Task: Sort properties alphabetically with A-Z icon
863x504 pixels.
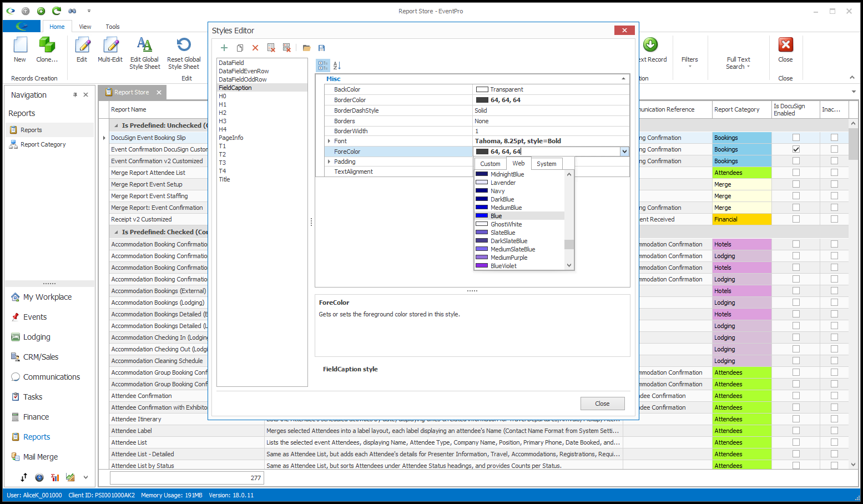Action: [337, 65]
